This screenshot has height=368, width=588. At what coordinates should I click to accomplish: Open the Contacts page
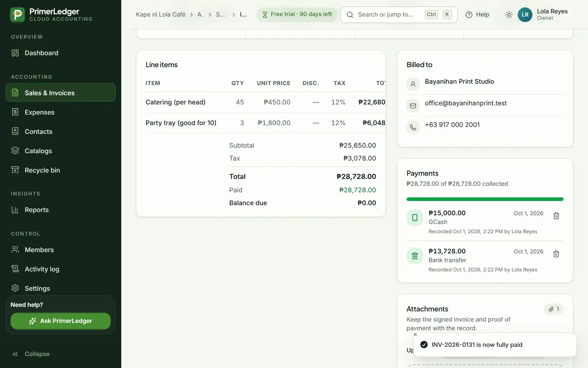coord(61,132)
